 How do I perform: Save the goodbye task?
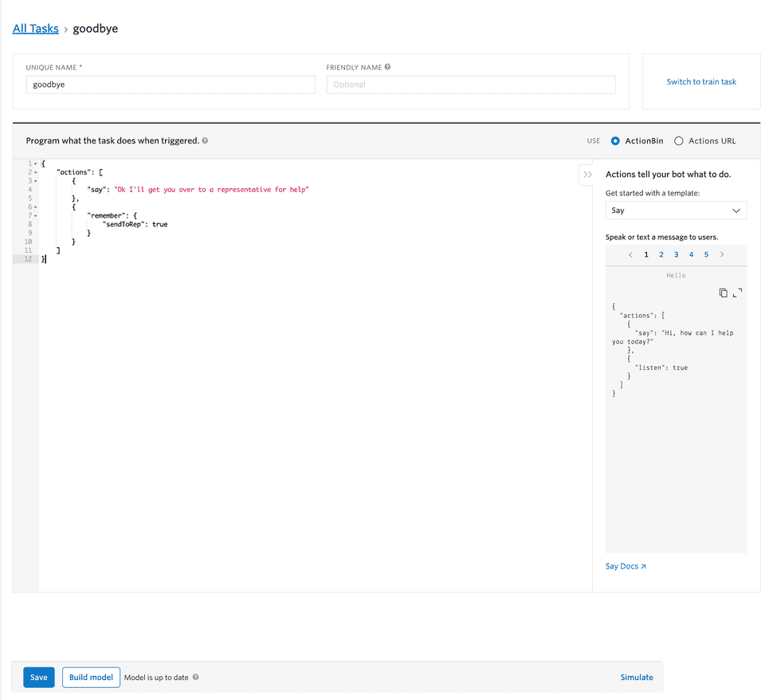pyautogui.click(x=38, y=677)
